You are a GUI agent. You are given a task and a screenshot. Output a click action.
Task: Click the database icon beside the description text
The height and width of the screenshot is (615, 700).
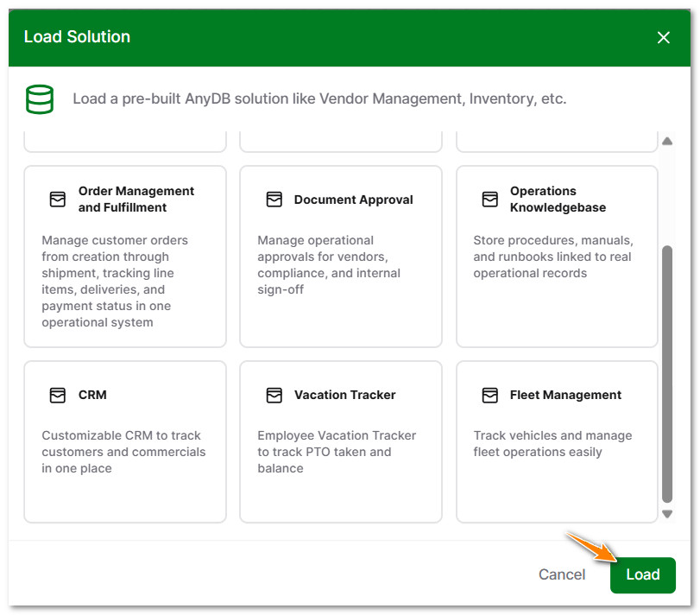pos(35,98)
